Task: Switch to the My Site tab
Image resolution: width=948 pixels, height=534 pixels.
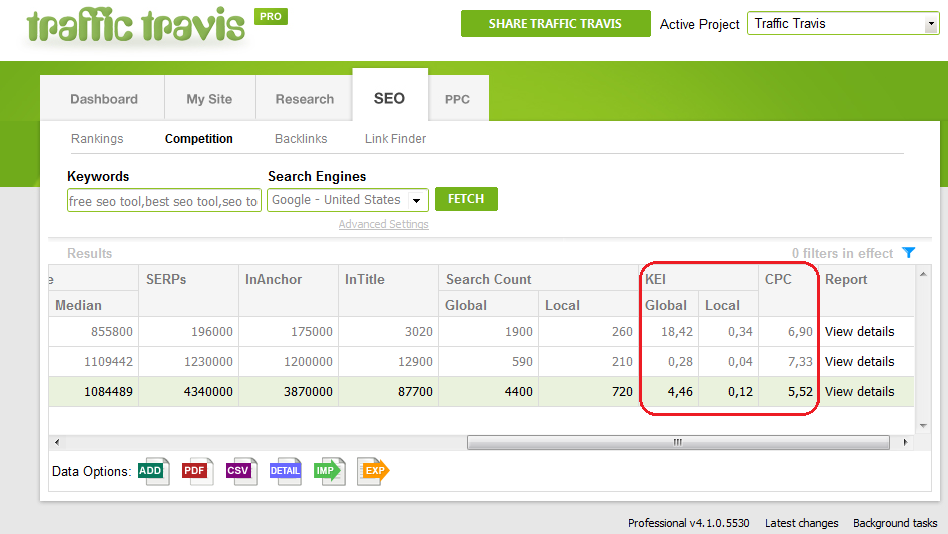Action: [209, 99]
